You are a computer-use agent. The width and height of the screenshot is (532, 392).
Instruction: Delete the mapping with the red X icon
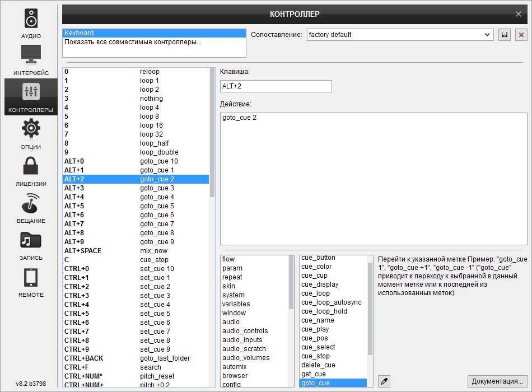click(x=521, y=35)
